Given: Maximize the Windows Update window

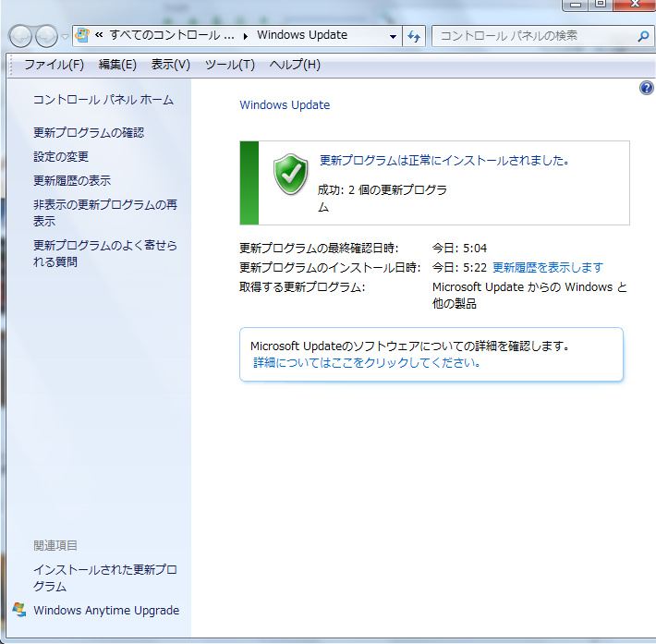Looking at the screenshot, I should pos(601,5).
